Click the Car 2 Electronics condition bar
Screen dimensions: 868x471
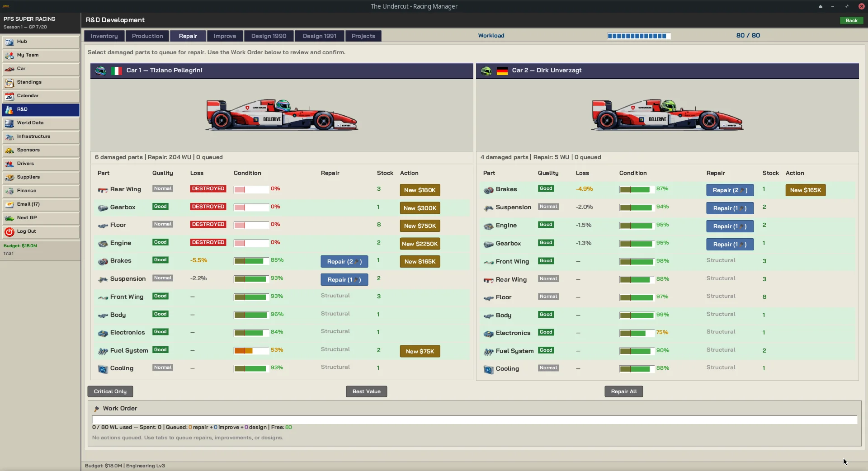(637, 333)
